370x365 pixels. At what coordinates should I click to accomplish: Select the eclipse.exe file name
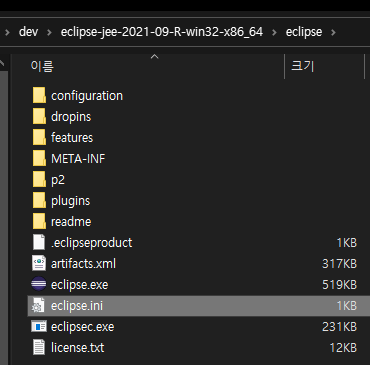[79, 285]
